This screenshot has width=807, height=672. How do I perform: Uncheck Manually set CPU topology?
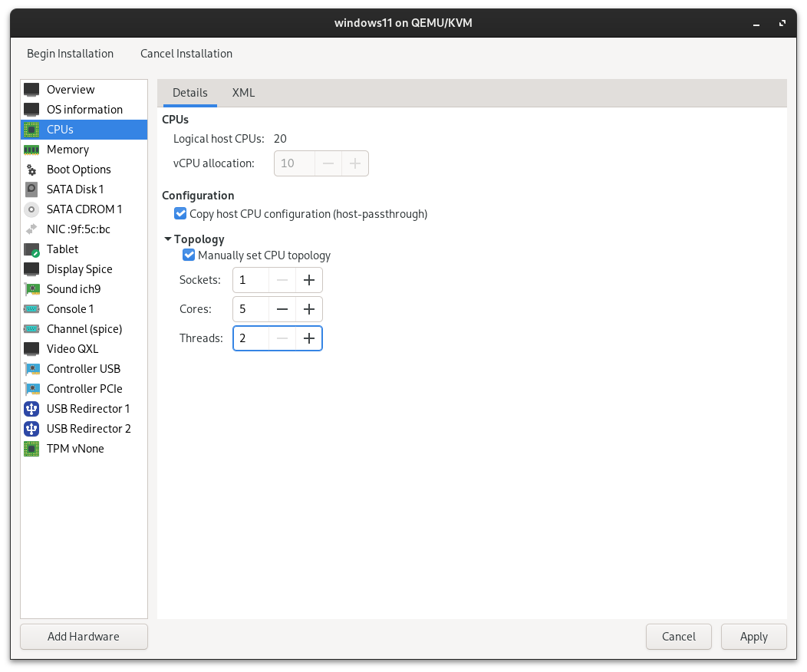(x=189, y=255)
